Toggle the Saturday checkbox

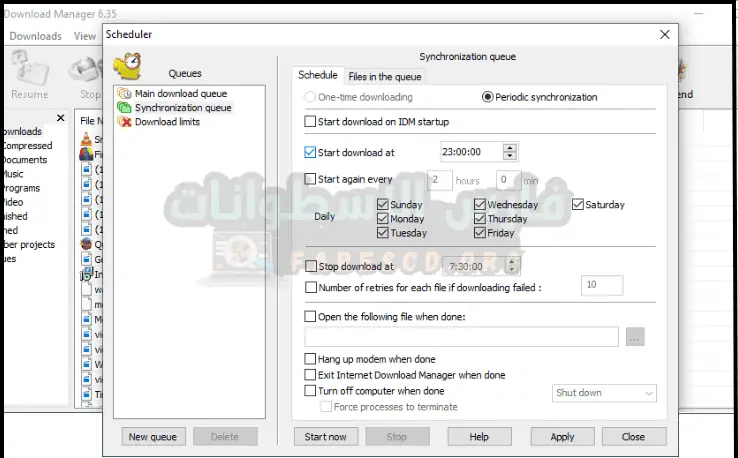[579, 205]
